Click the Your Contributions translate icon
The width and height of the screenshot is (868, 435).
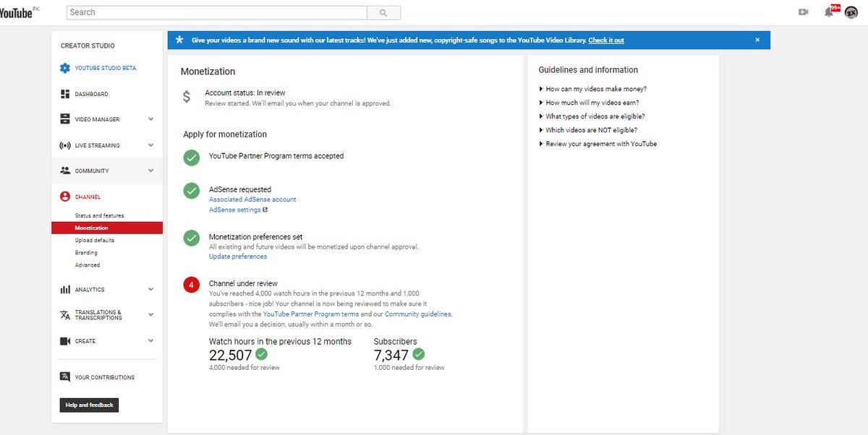click(65, 377)
